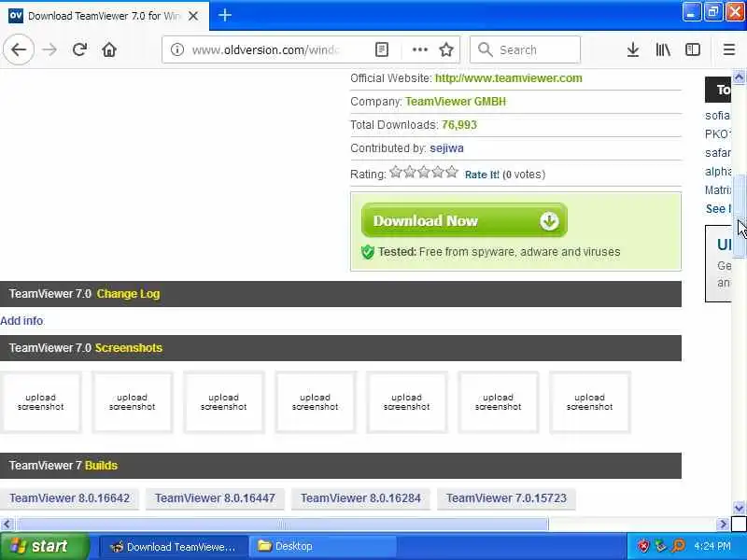747x560 pixels.
Task: Select Download TeamViewer taskbar button
Action: point(174,547)
